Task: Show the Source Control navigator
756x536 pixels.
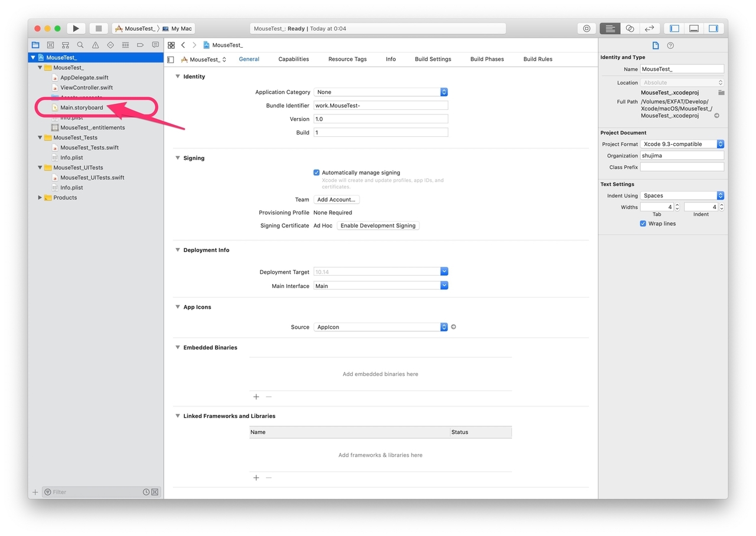Action: (x=50, y=45)
